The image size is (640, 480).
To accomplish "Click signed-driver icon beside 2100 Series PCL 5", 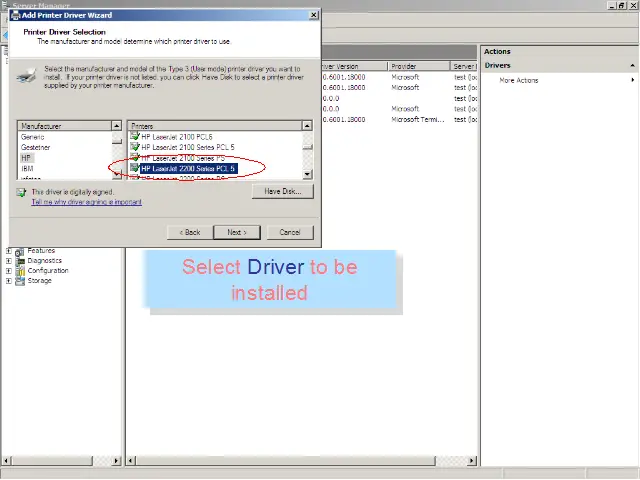I will point(135,147).
